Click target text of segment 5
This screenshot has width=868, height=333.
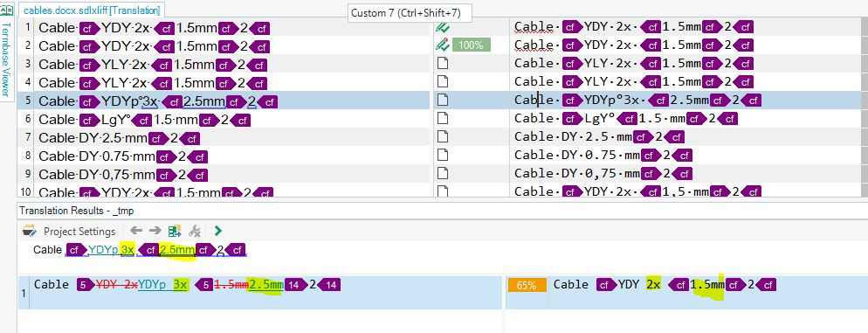pos(638,101)
